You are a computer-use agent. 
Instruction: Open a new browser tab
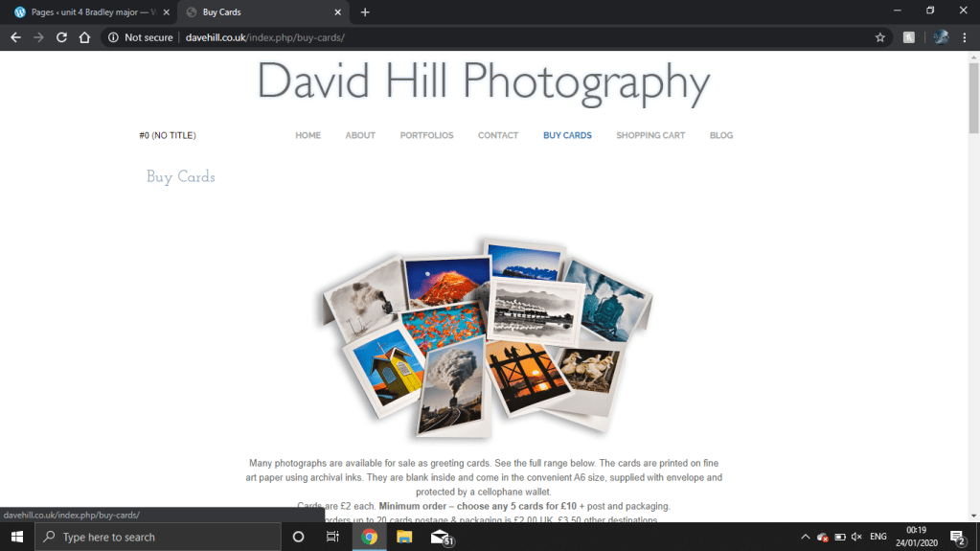pos(365,12)
